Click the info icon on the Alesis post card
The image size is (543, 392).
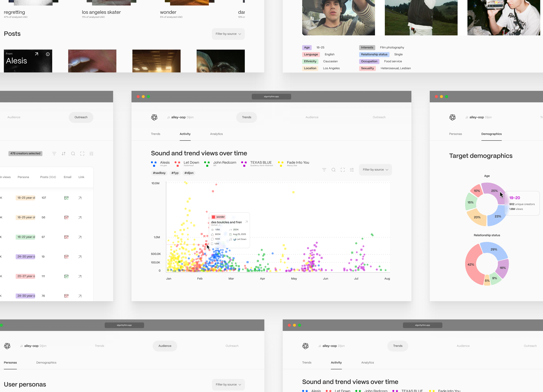click(48, 54)
